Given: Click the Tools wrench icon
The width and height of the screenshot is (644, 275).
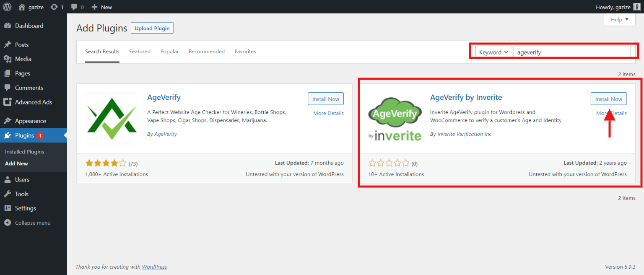Looking at the screenshot, I should tap(7, 194).
